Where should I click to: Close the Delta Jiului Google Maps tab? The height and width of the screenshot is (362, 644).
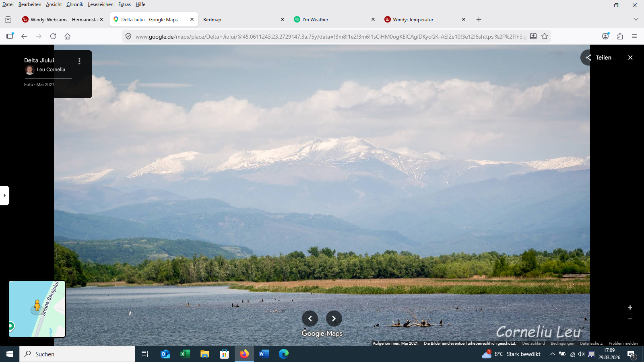click(x=192, y=19)
